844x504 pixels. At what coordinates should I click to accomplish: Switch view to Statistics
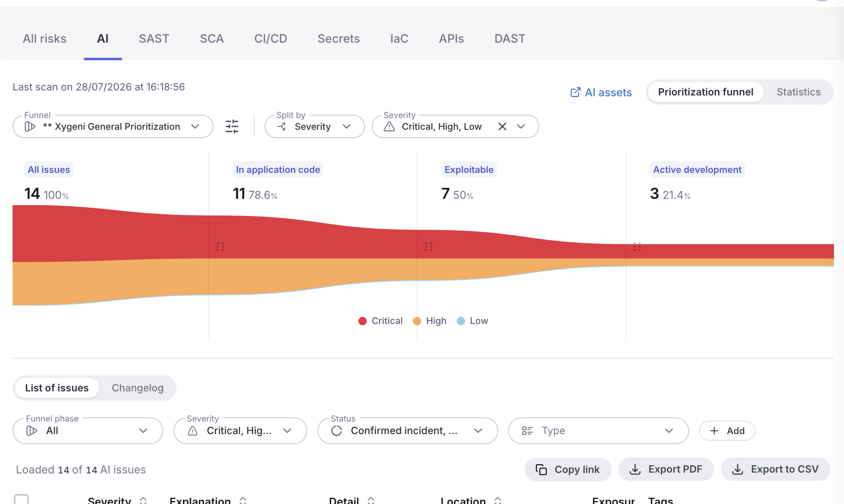point(798,92)
